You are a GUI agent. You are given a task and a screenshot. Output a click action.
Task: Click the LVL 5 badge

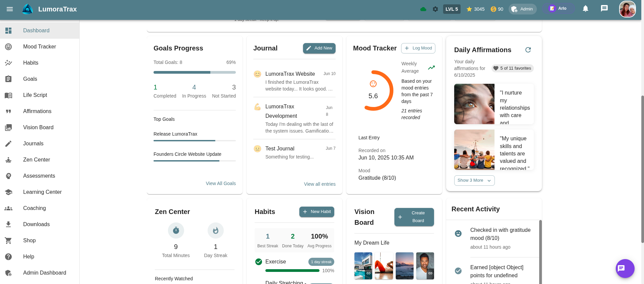click(x=452, y=9)
